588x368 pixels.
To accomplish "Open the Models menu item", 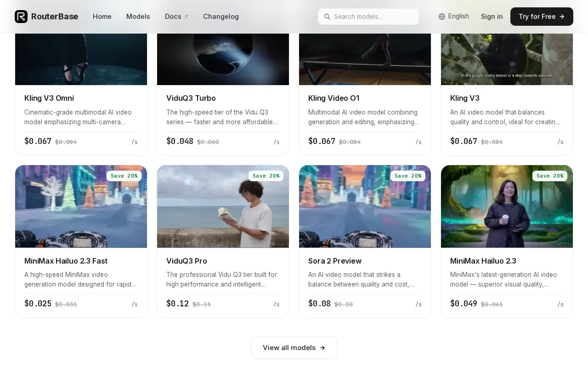I will (x=138, y=17).
